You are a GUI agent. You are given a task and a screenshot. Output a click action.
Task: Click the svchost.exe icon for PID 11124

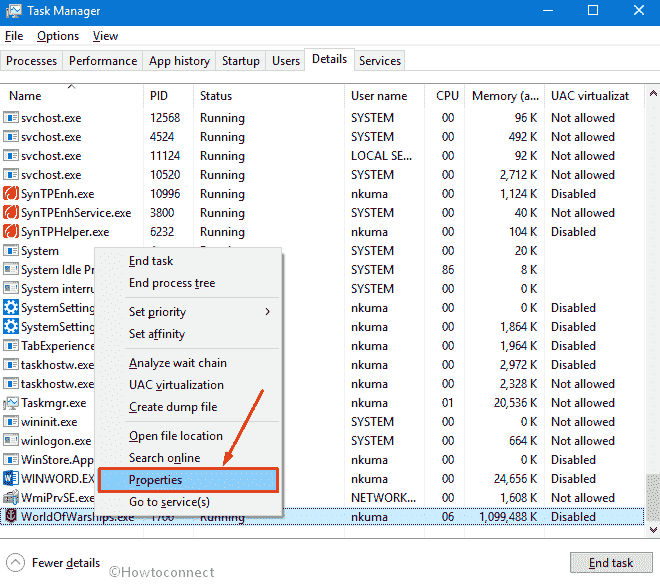point(11,156)
